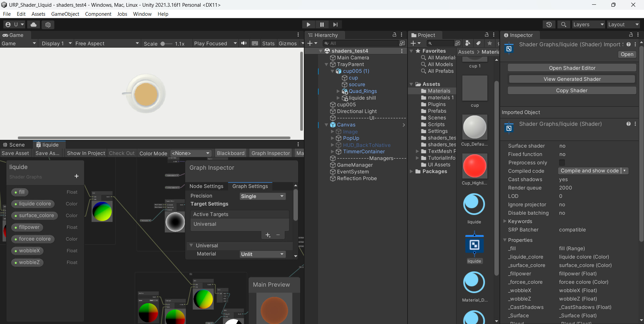Open the cloud services icon in the top toolbar

(33, 24)
